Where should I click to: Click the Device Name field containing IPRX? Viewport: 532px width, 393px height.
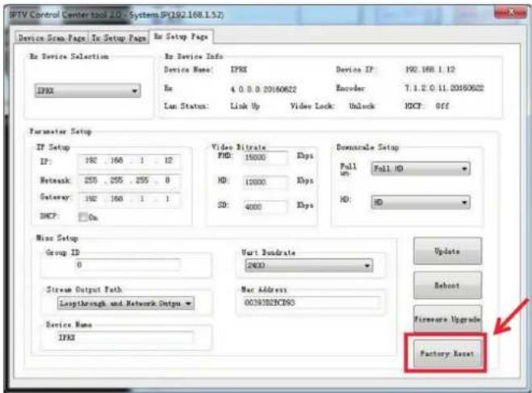(x=124, y=338)
